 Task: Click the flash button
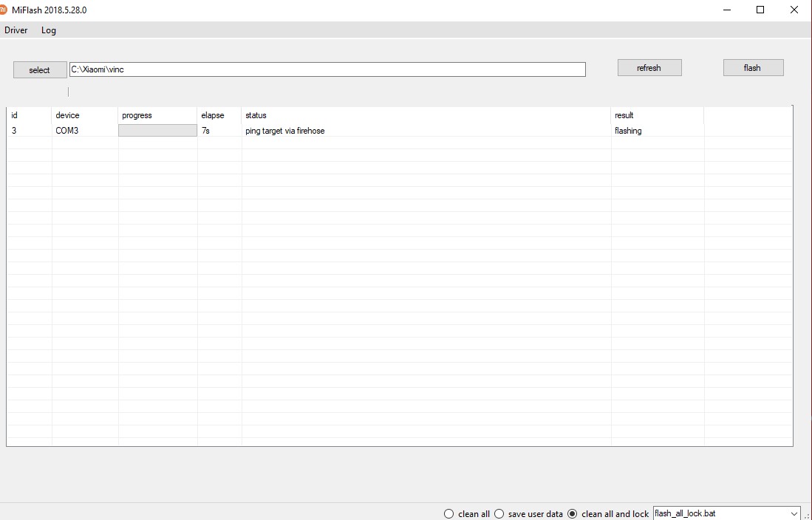(x=753, y=68)
